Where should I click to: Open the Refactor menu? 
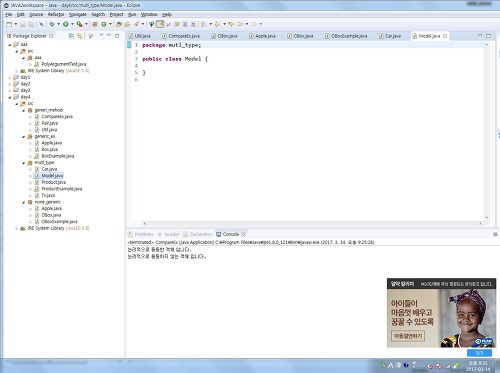coord(56,15)
